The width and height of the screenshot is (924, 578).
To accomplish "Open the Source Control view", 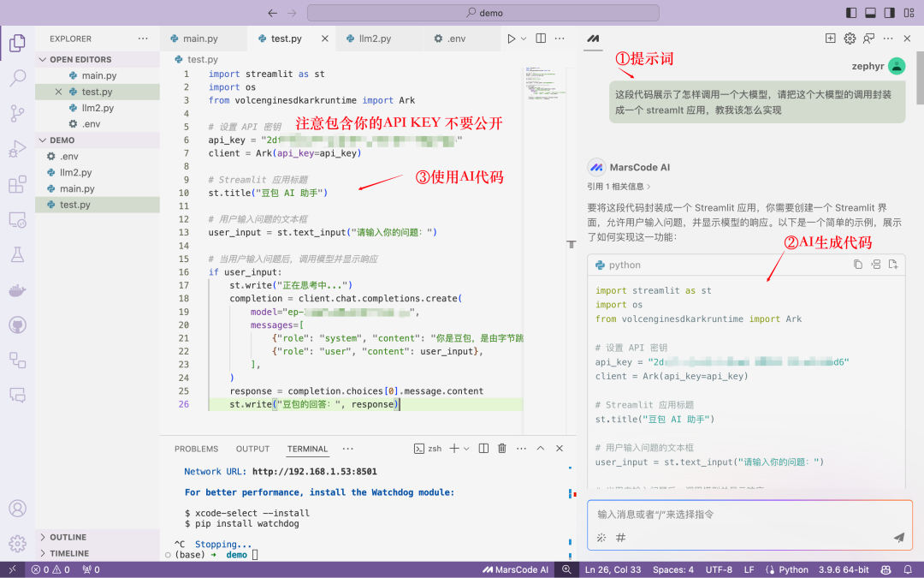I will point(17,114).
